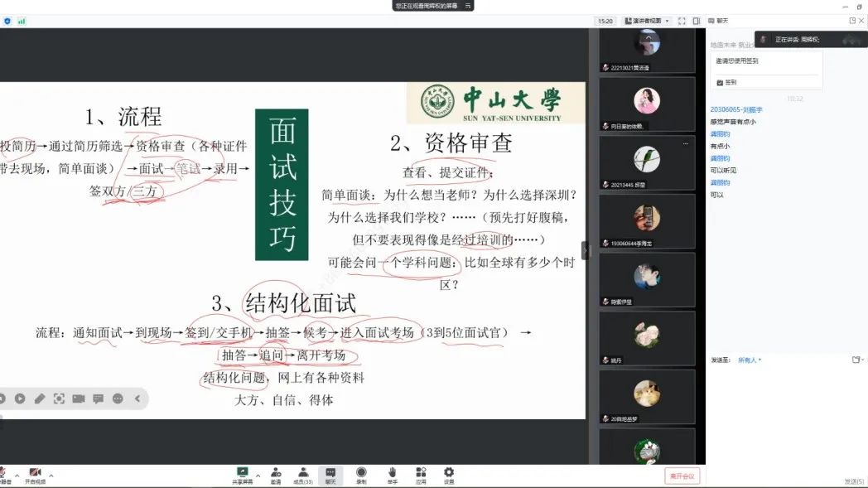
Task: Open meeting Settings (设置) gear
Action: tap(449, 474)
